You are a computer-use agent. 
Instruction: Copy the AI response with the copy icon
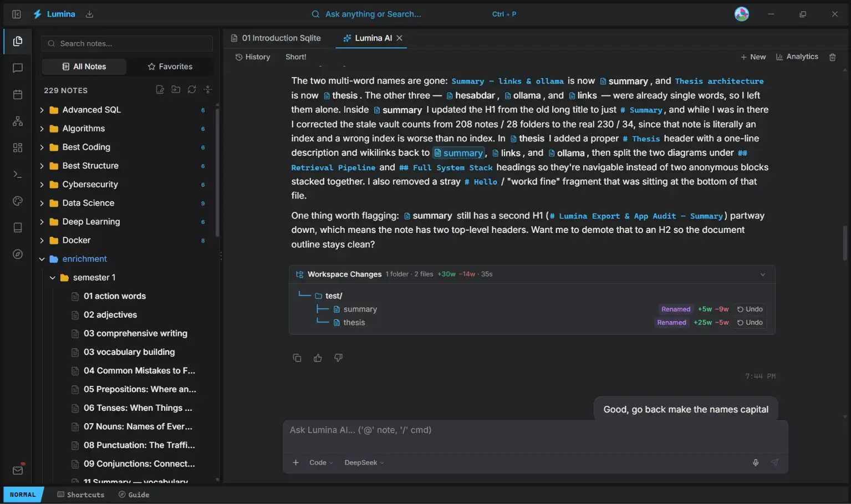[x=297, y=358]
